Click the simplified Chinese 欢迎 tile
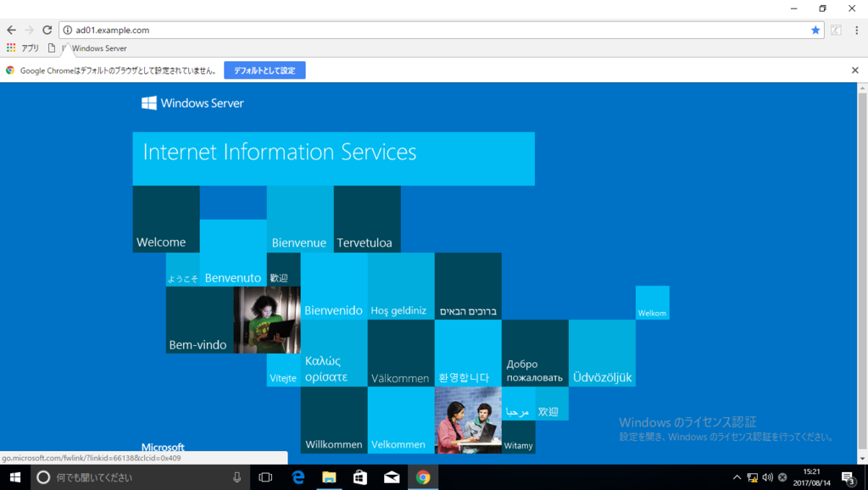 (x=552, y=404)
